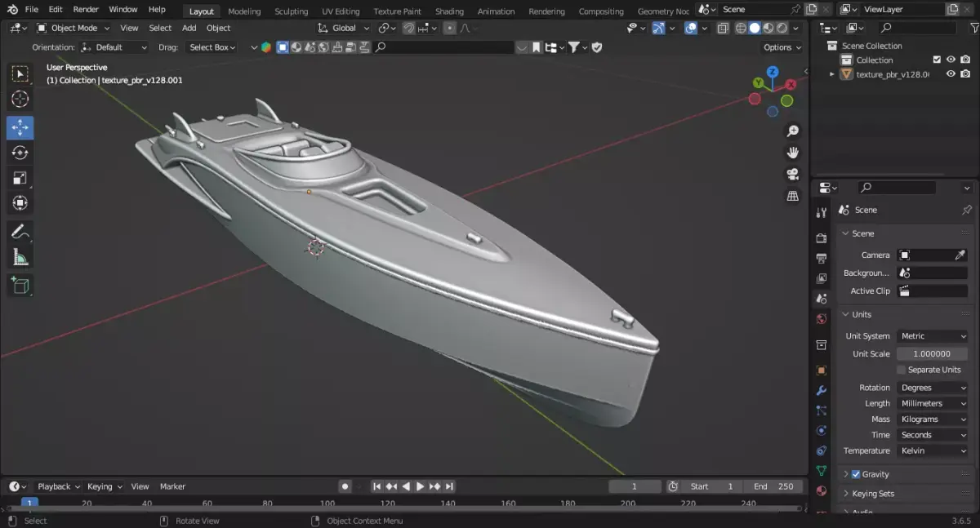Open the Output properties tab
980x528 pixels.
pyautogui.click(x=822, y=259)
